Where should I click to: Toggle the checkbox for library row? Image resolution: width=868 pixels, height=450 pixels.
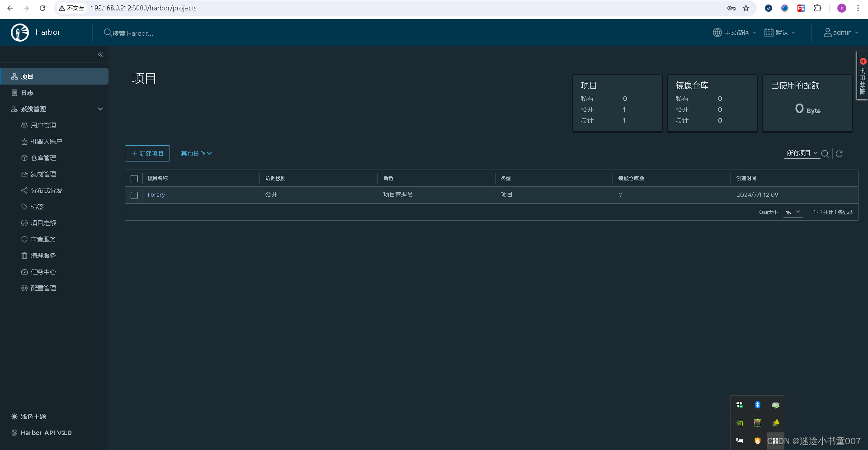click(x=134, y=195)
